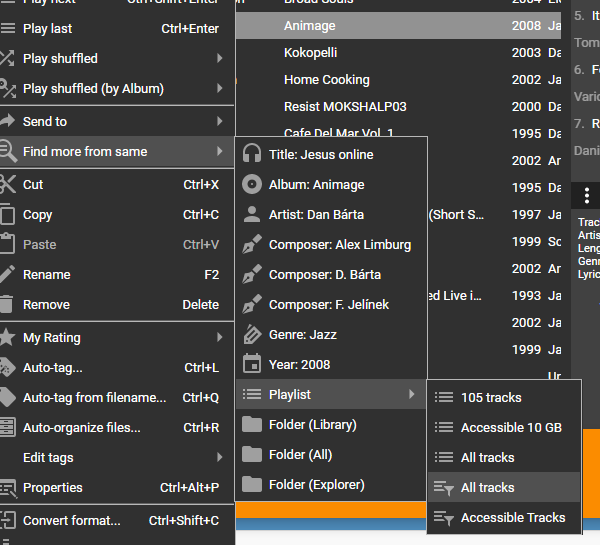
Task: Click the disc icon next to Album: Animage
Action: tap(252, 184)
